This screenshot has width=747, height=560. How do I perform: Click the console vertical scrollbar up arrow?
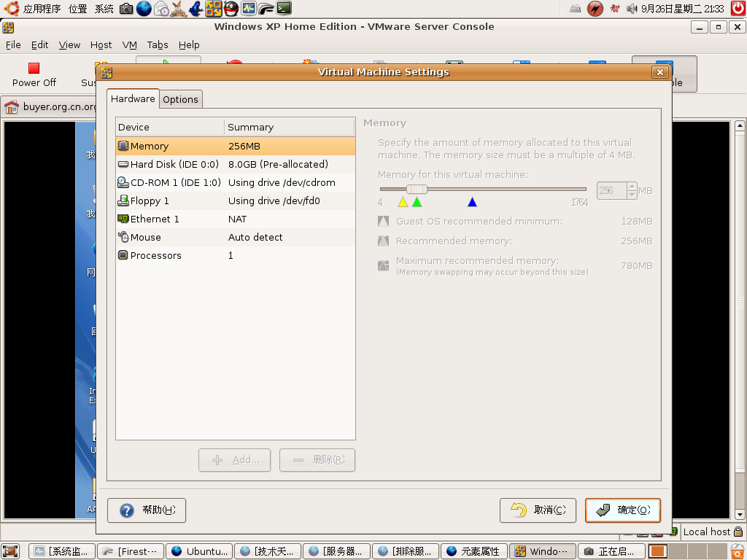click(x=740, y=126)
